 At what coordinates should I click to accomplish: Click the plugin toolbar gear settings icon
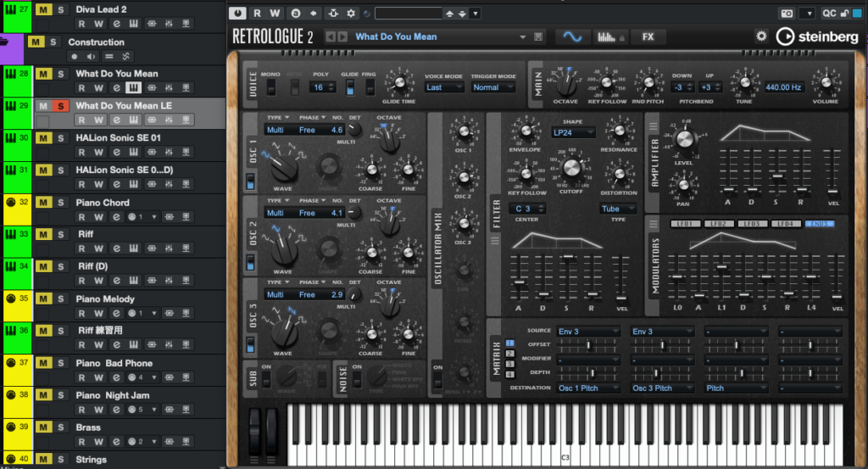click(350, 14)
